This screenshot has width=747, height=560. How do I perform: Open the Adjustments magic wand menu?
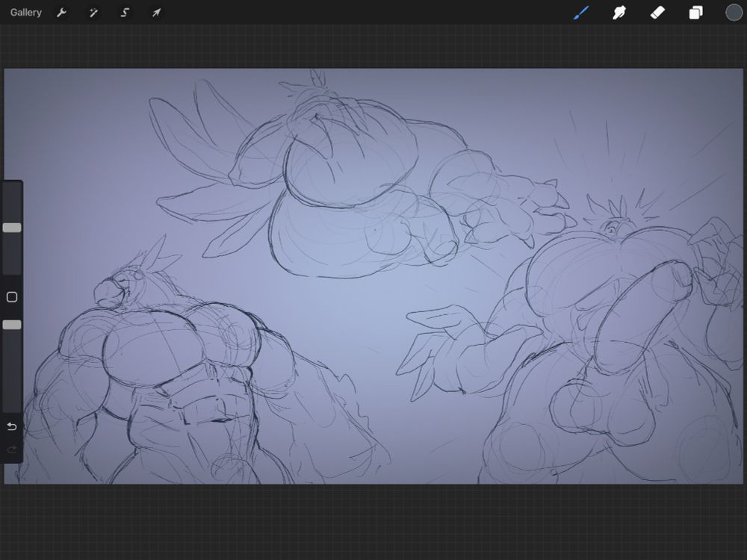[93, 13]
